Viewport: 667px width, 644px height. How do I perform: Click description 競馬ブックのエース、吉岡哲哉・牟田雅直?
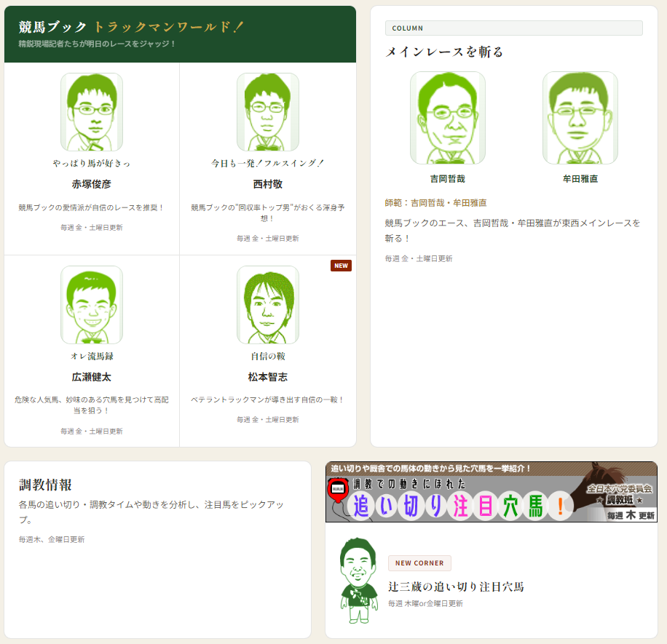point(513,231)
